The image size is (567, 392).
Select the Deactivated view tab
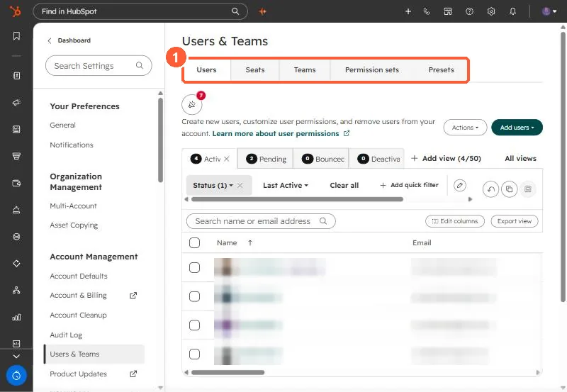click(377, 159)
